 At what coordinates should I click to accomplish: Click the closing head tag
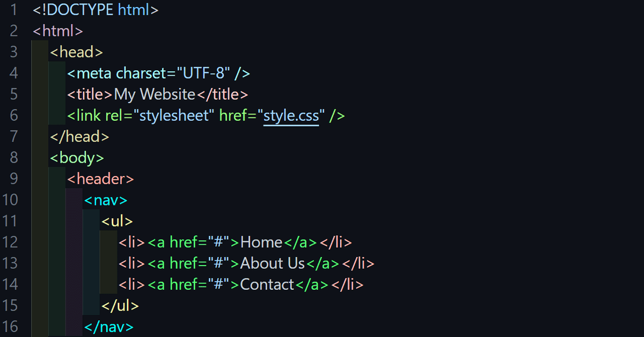(x=79, y=136)
